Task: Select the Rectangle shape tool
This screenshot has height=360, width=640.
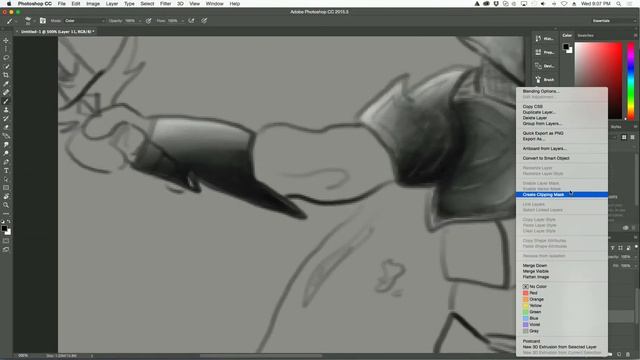Action: click(x=6, y=188)
